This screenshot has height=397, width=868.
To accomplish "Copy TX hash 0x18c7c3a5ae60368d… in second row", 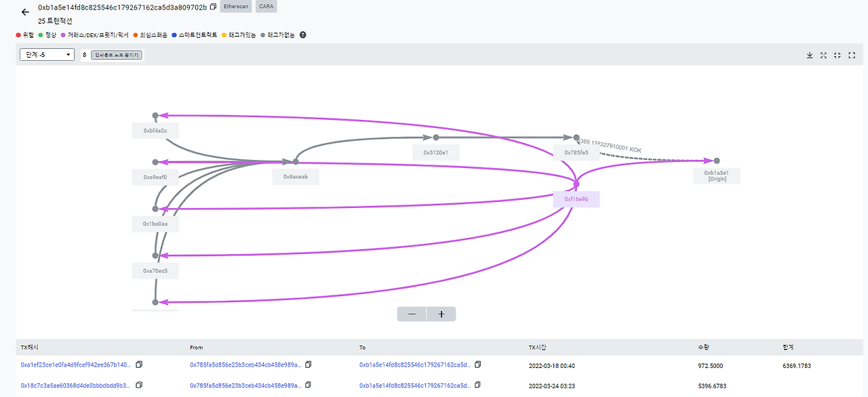I will click(139, 385).
